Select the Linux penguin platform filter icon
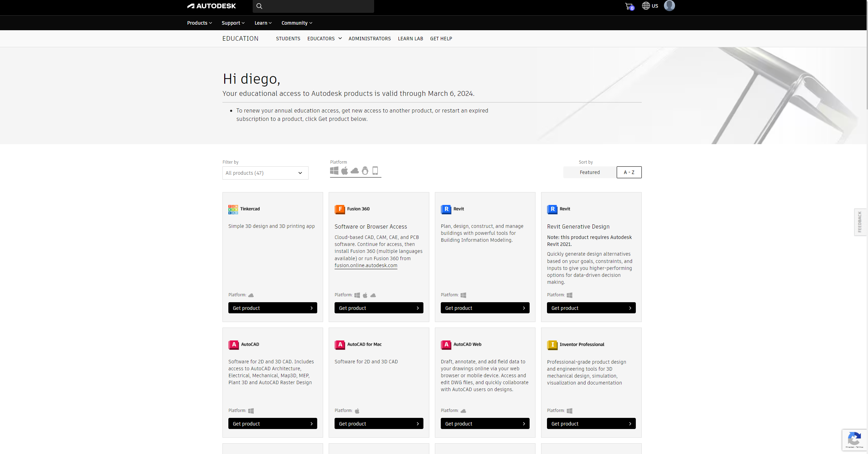 coord(365,171)
